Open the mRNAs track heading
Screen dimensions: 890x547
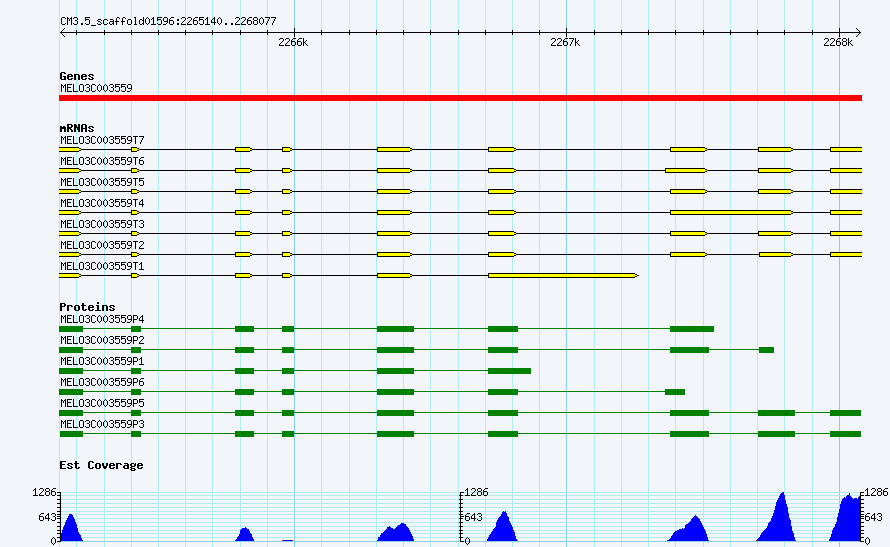tap(77, 128)
